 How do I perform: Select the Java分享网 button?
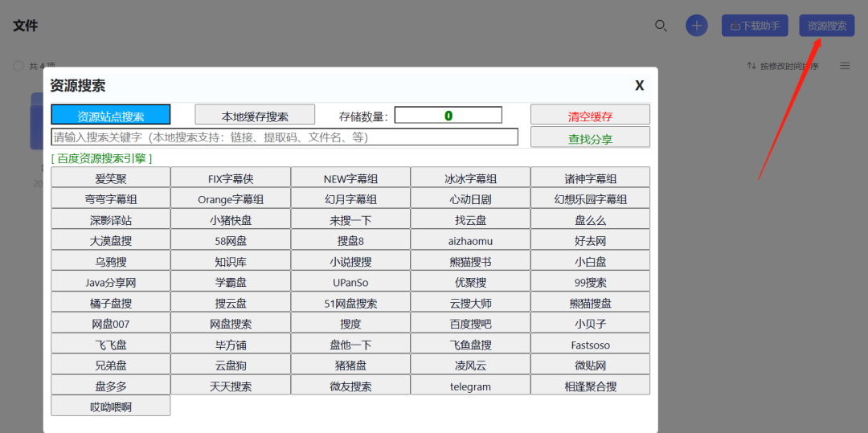tap(111, 281)
